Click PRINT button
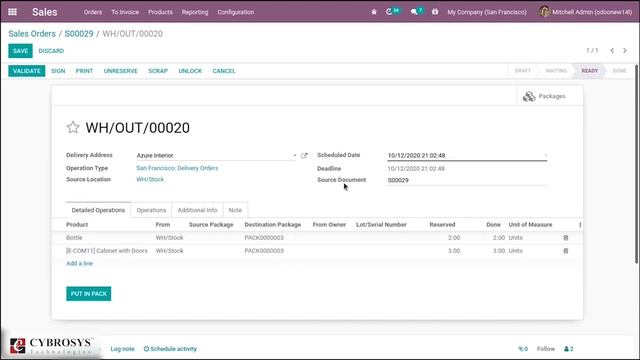The height and width of the screenshot is (360, 640). coord(84,71)
